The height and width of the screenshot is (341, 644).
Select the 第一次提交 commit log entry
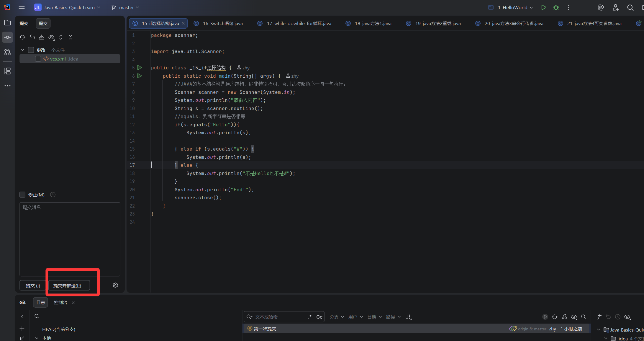pyautogui.click(x=265, y=329)
